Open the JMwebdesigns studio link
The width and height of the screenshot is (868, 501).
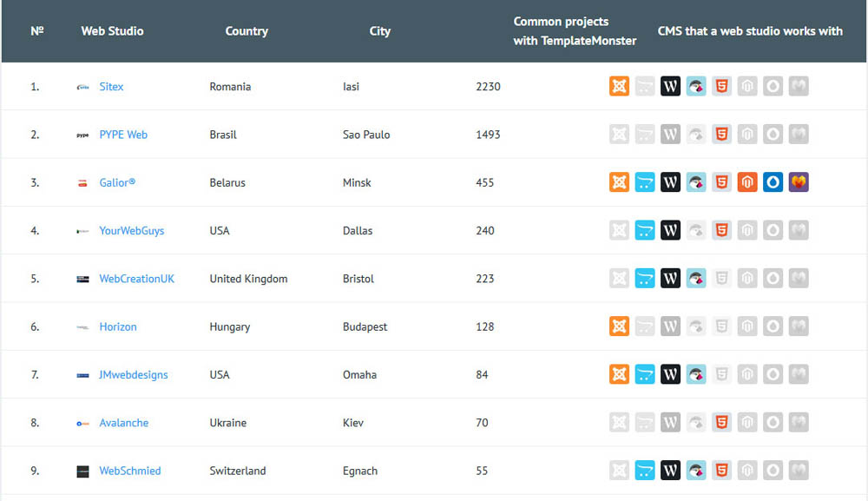point(134,375)
